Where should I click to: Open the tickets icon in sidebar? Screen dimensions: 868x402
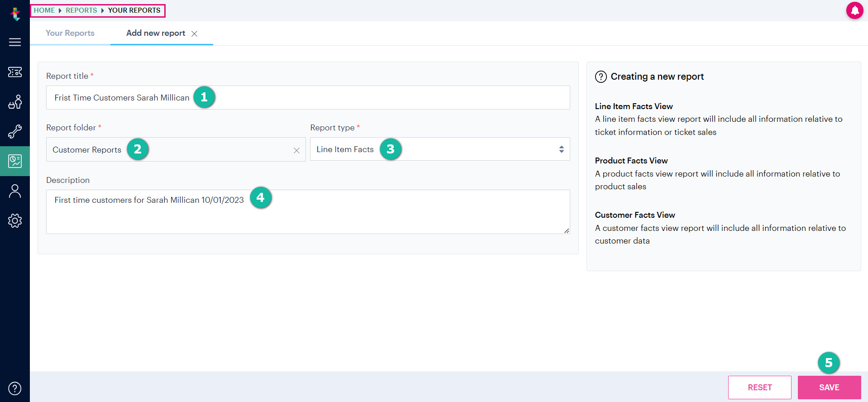point(15,72)
